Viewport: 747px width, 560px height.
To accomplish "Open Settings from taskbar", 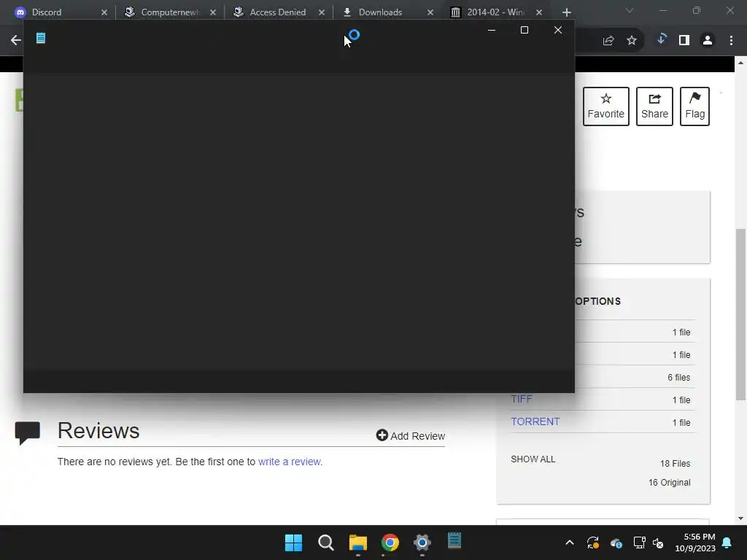I will point(422,542).
